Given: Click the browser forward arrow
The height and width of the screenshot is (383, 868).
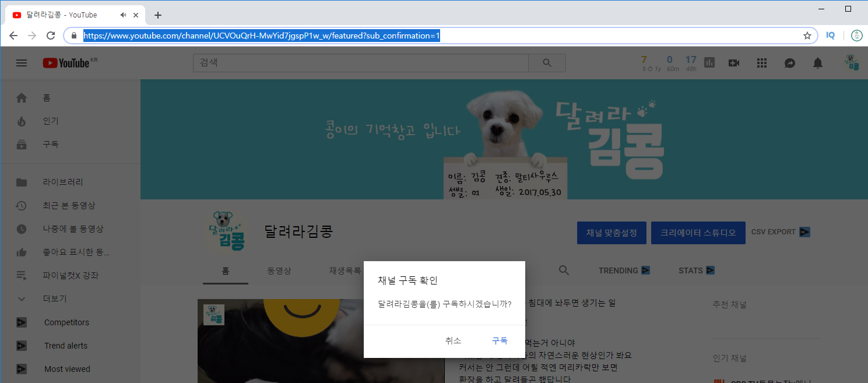Looking at the screenshot, I should [32, 36].
